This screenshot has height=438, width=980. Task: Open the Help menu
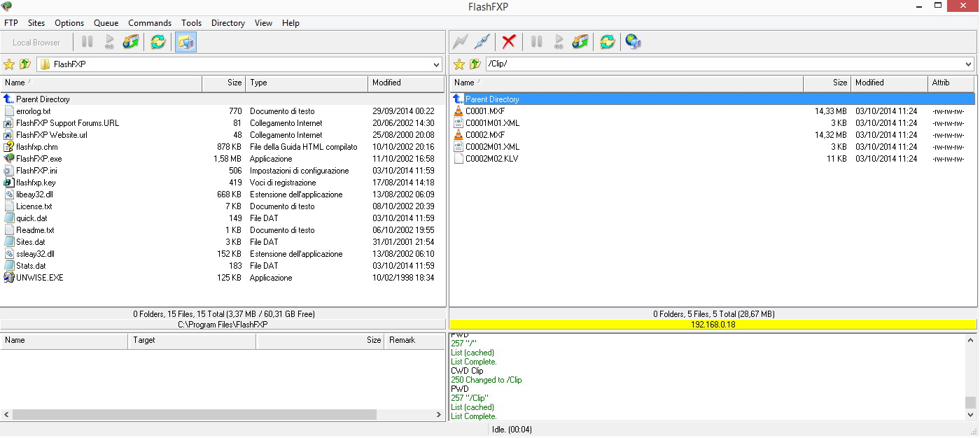[x=290, y=23]
